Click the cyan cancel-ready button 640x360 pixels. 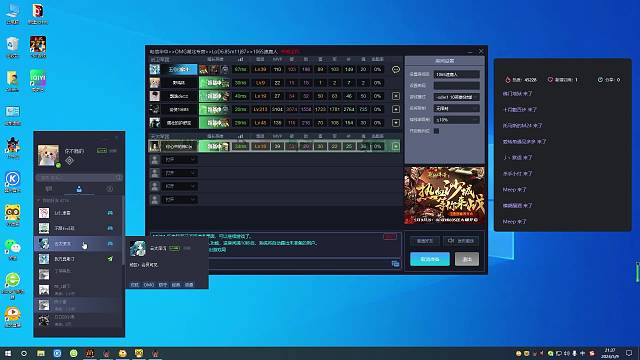click(430, 259)
